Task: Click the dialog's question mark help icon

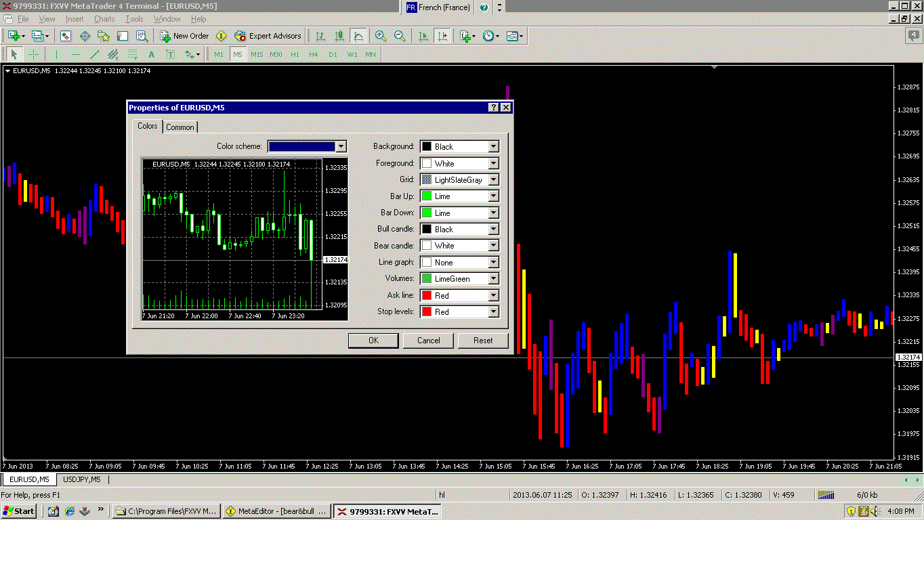Action: point(494,107)
